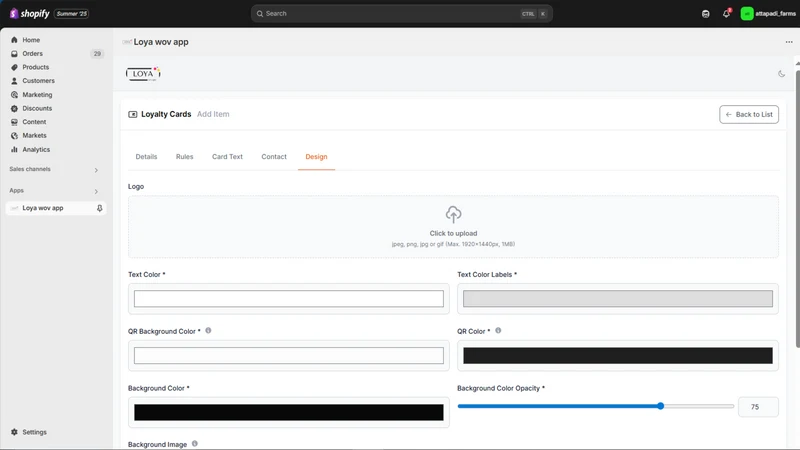Click the QR Background Color info icon
Screen dimensions: 800x450
[x=208, y=331]
